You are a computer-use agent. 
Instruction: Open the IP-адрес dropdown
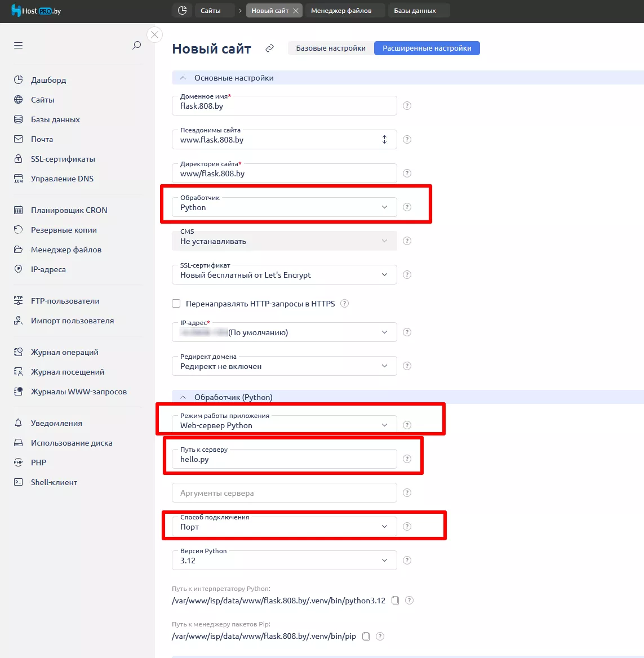coord(284,332)
